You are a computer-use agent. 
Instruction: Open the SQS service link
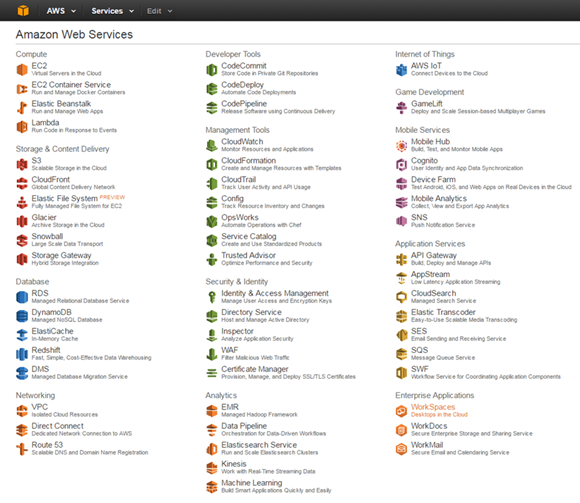click(419, 350)
